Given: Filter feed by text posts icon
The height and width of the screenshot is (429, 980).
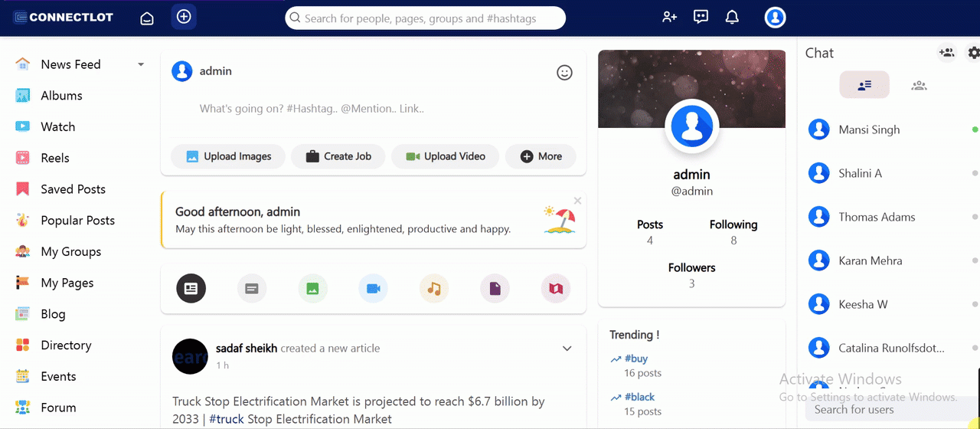Looking at the screenshot, I should [252, 289].
